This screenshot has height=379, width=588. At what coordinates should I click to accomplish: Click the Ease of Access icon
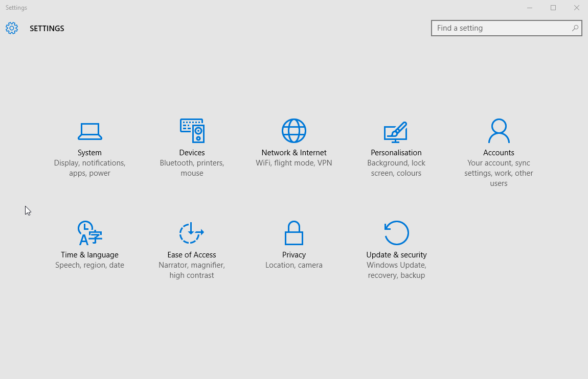pos(192,233)
